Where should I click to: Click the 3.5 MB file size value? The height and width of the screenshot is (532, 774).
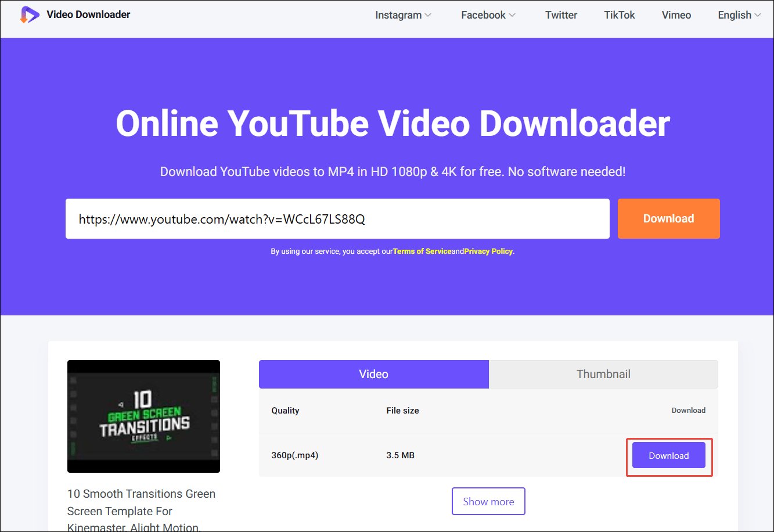tap(401, 455)
